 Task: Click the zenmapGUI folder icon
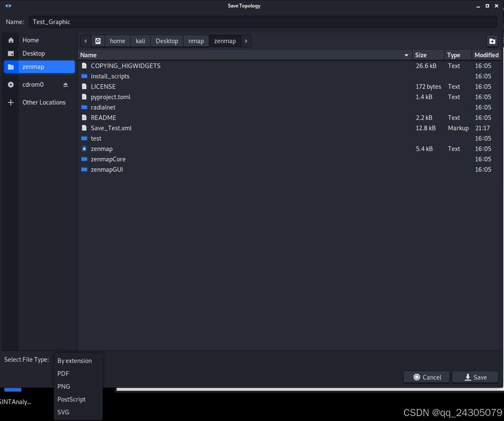(x=84, y=169)
